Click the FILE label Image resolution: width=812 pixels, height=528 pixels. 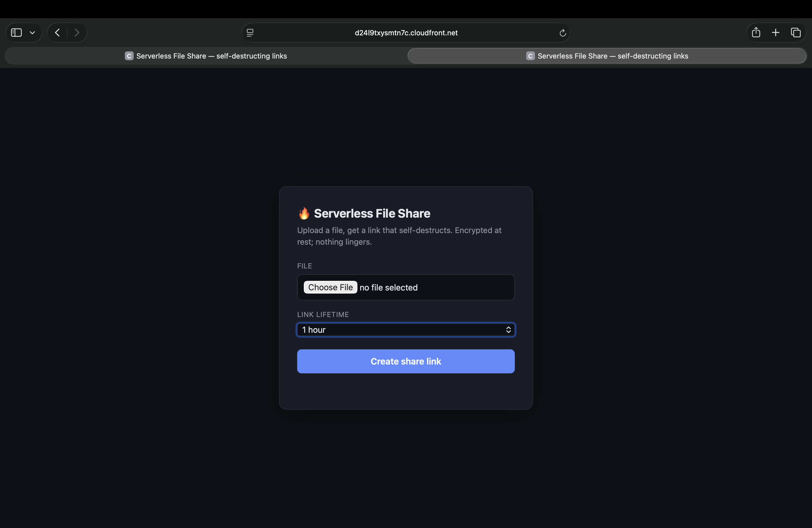click(x=304, y=266)
